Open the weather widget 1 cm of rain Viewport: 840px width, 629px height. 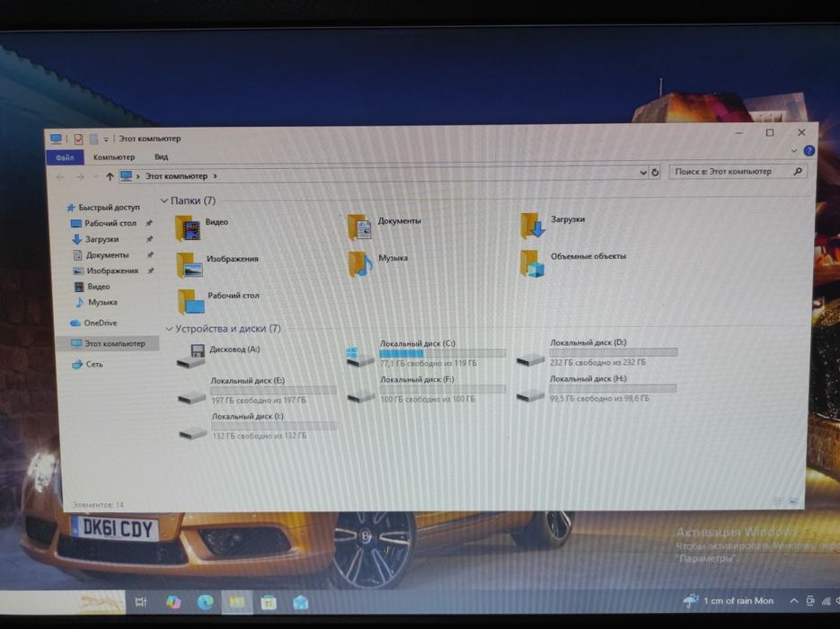click(729, 601)
